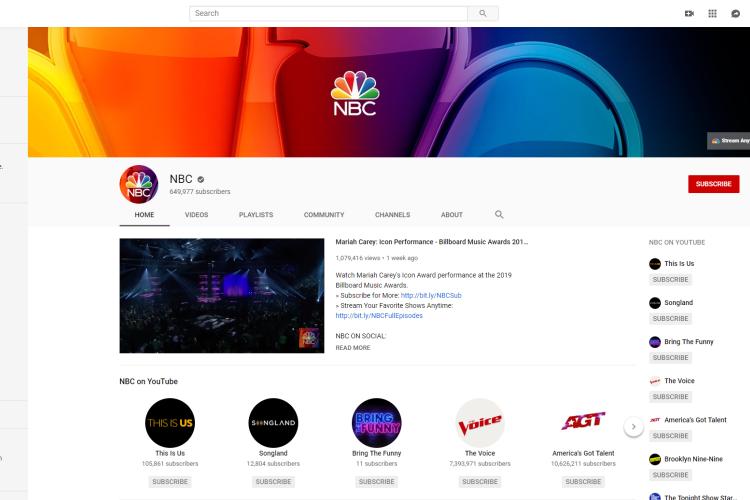This screenshot has height=500, width=750.
Task: Click '10,626,211 subscribers' under America's Got Talent
Action: [583, 464]
